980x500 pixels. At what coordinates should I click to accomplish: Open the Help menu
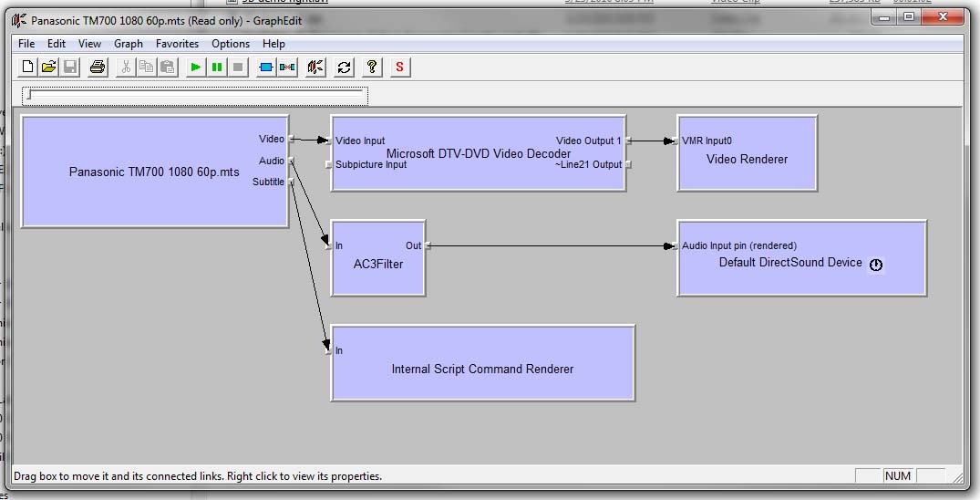pyautogui.click(x=273, y=44)
